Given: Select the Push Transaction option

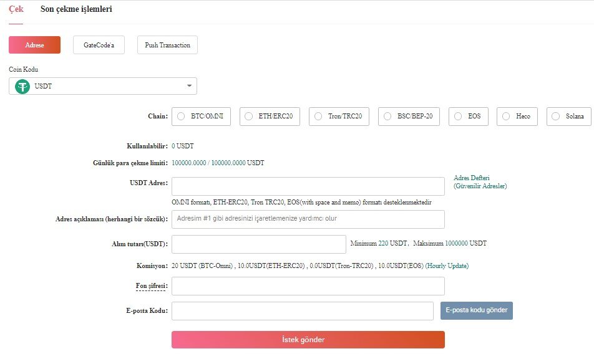Looking at the screenshot, I should pos(167,45).
